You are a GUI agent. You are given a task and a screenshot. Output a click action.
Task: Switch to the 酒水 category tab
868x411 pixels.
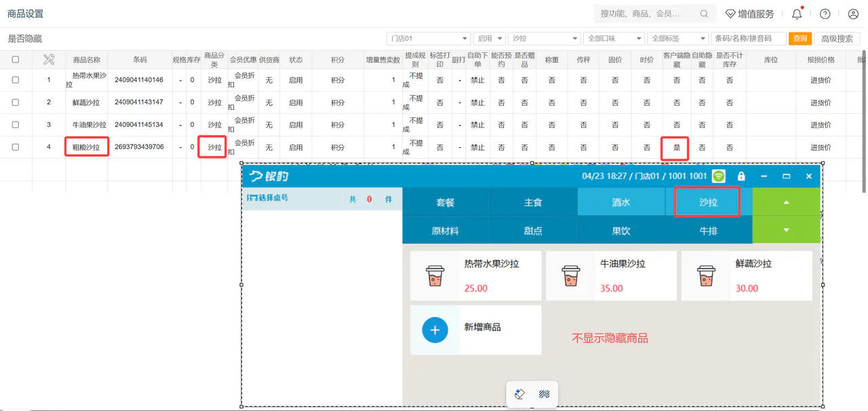(621, 202)
